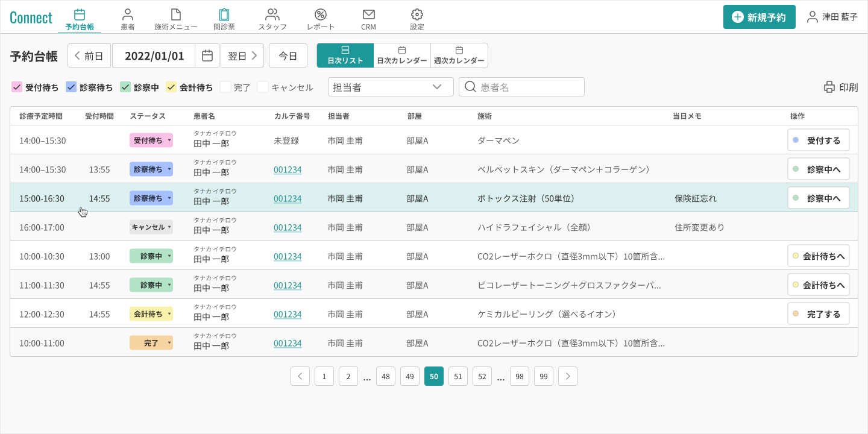The width and height of the screenshot is (868, 434).
Task: Toggle the 診察中 filter checkbox
Action: [x=125, y=87]
